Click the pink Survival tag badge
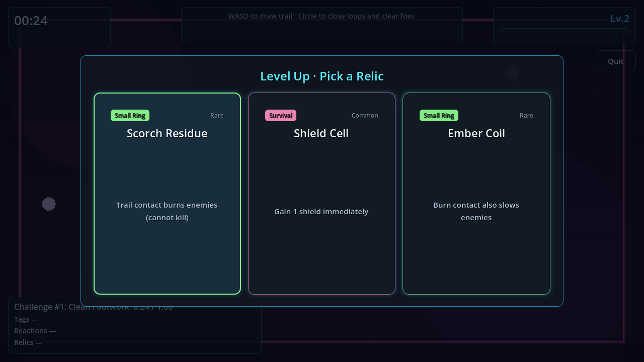 pos(281,116)
